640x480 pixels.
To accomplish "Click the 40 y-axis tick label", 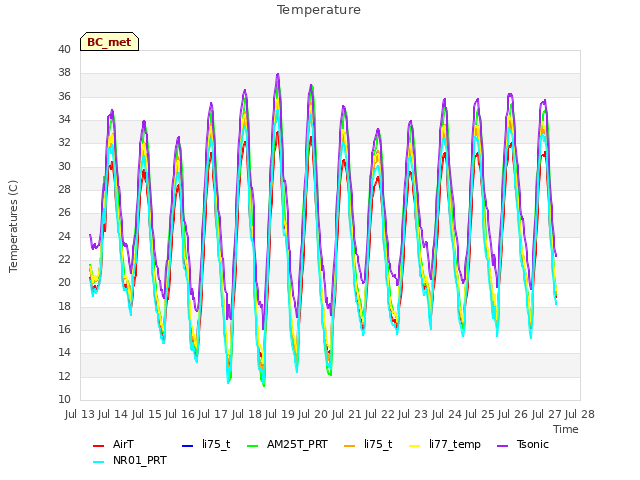I will (x=64, y=49).
